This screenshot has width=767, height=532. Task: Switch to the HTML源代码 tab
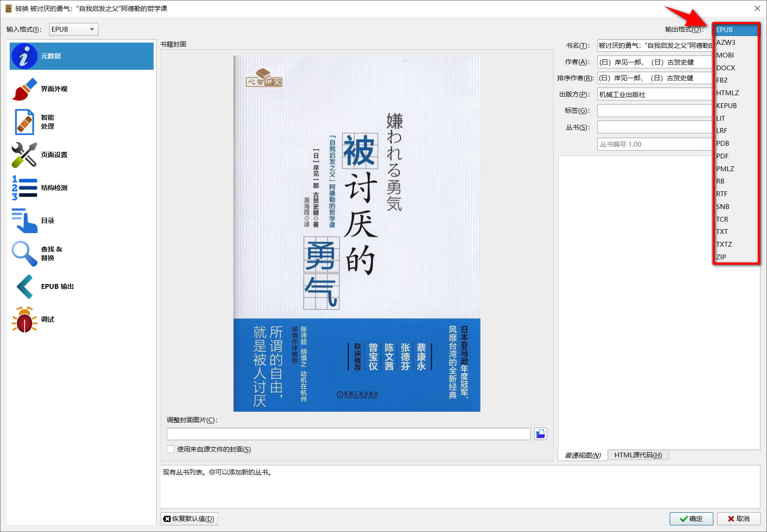pos(638,455)
